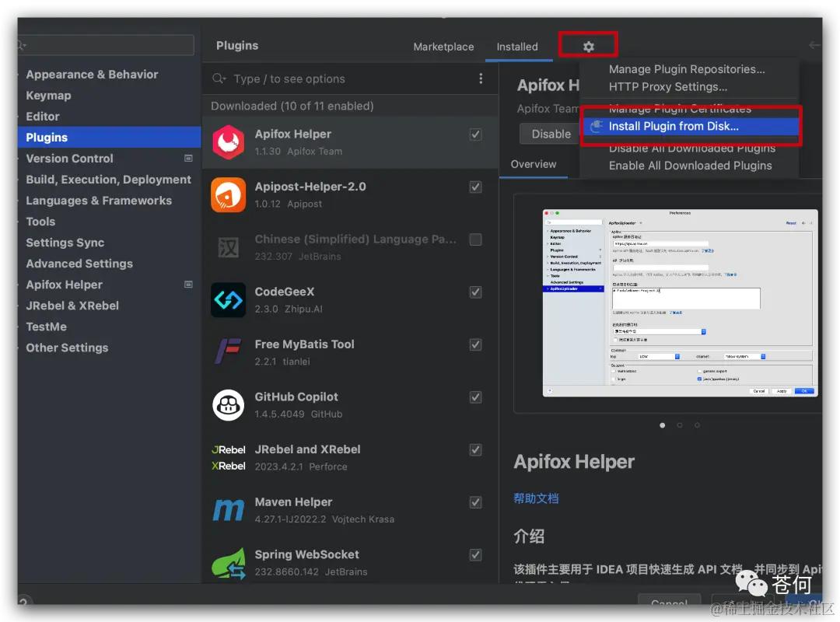
Task: Open the plugins gear settings icon
Action: pos(588,47)
